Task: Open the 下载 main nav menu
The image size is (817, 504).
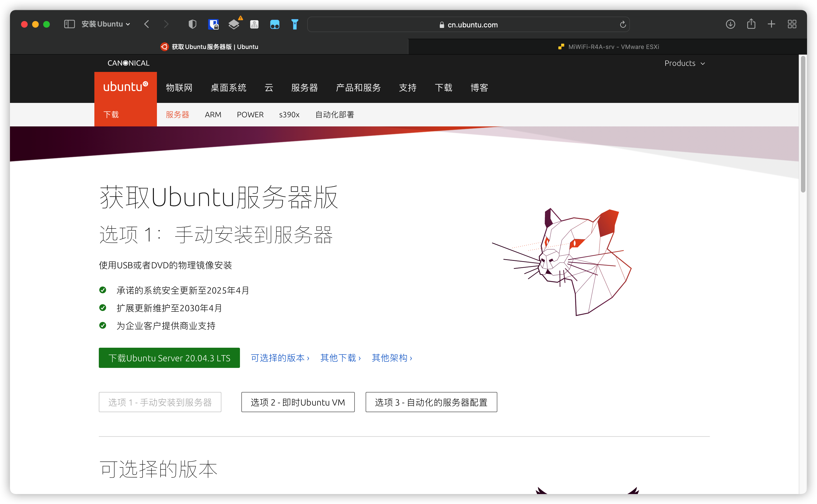Action: pos(444,88)
